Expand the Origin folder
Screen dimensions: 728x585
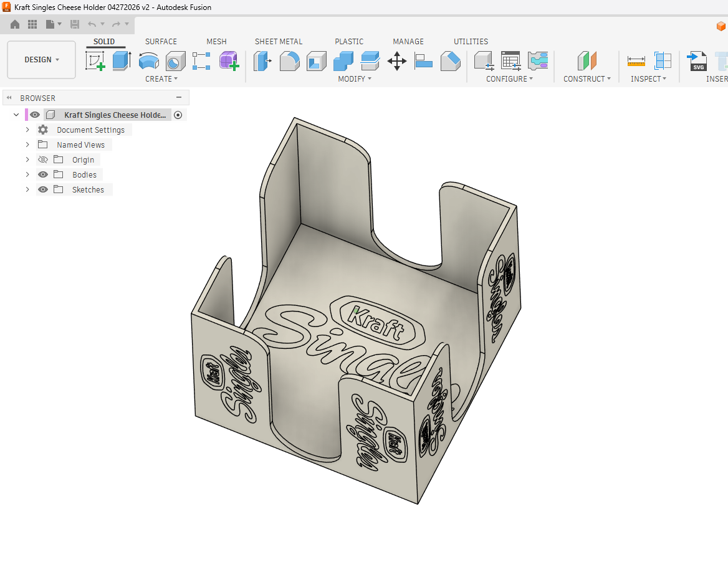[27, 159]
